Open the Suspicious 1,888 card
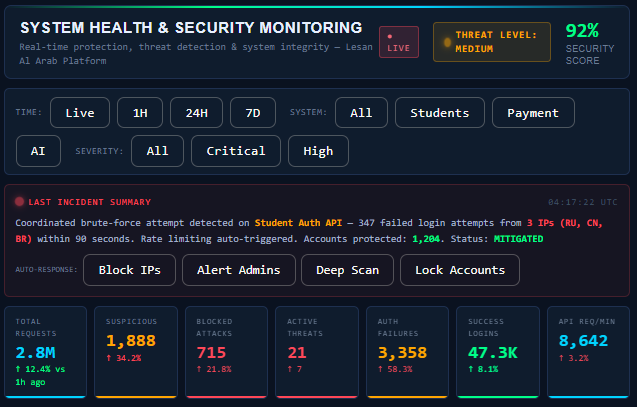 (136, 352)
